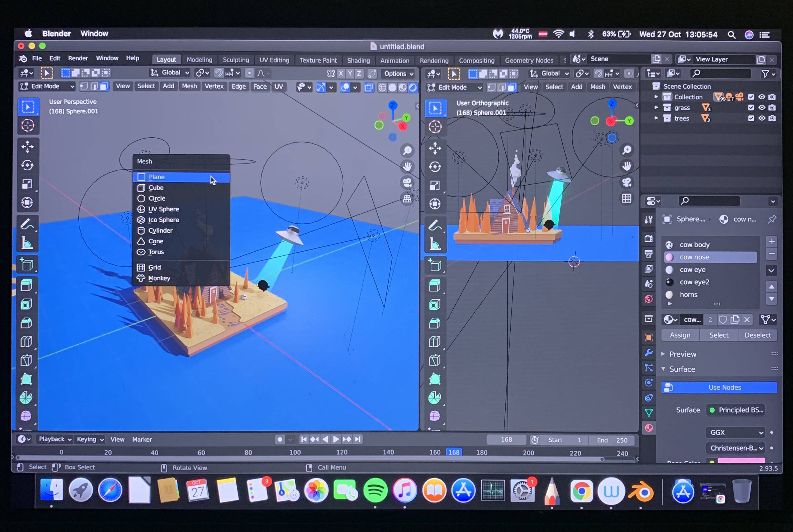Expand the Preview panel

(683, 354)
